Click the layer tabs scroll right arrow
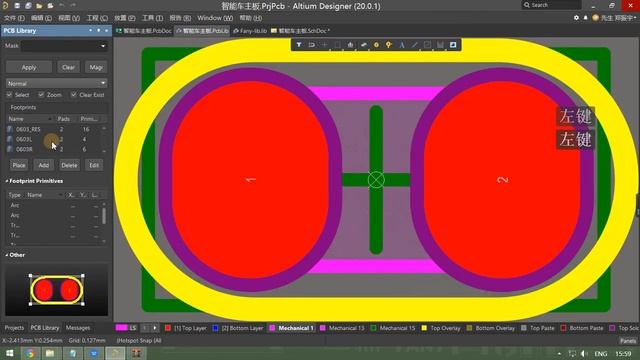 tap(155, 328)
